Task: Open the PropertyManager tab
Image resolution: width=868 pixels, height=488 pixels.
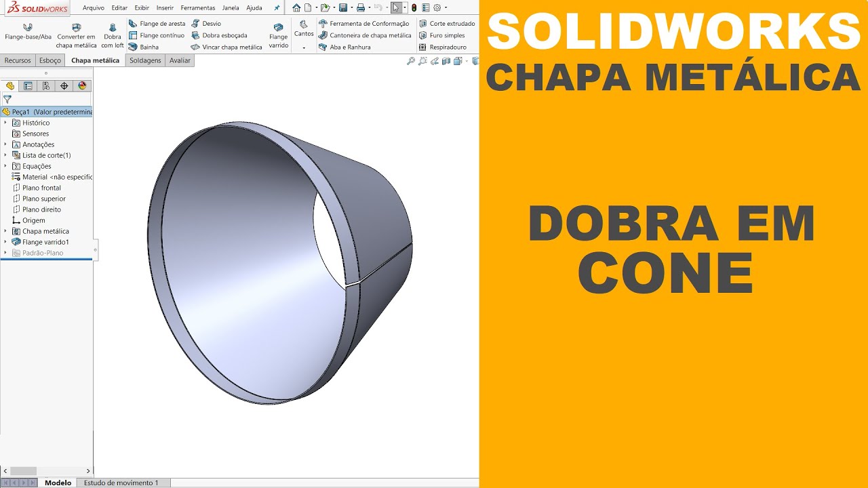Action: click(x=28, y=86)
